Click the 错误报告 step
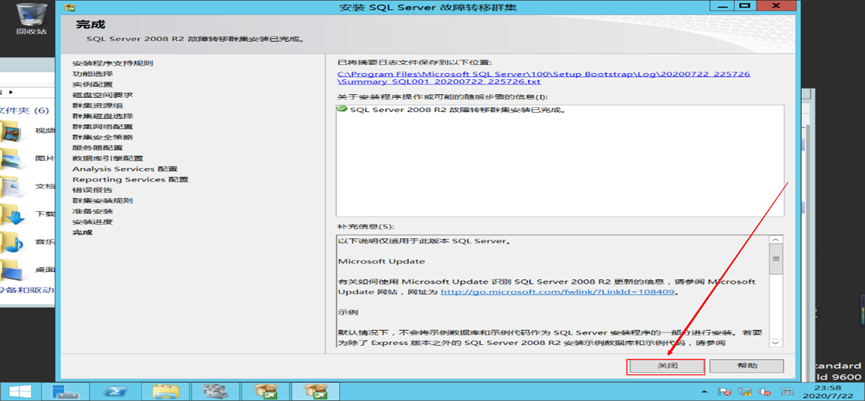865x401 pixels. pos(92,190)
